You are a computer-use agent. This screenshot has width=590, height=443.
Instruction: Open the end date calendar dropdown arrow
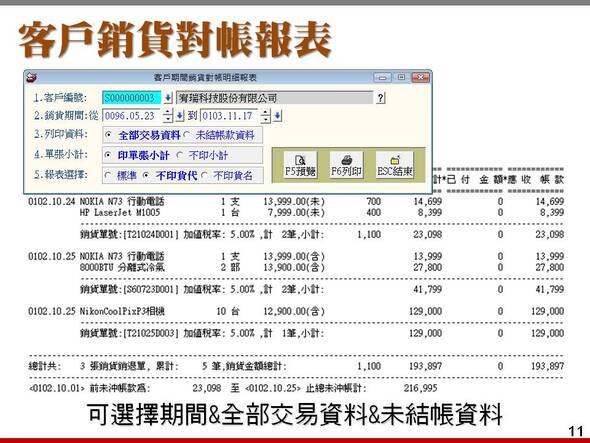coord(278,116)
